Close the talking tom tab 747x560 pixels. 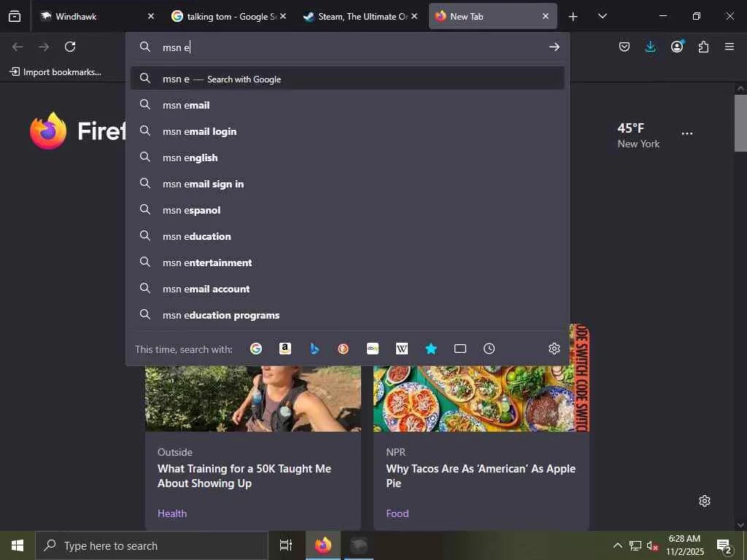(x=283, y=16)
